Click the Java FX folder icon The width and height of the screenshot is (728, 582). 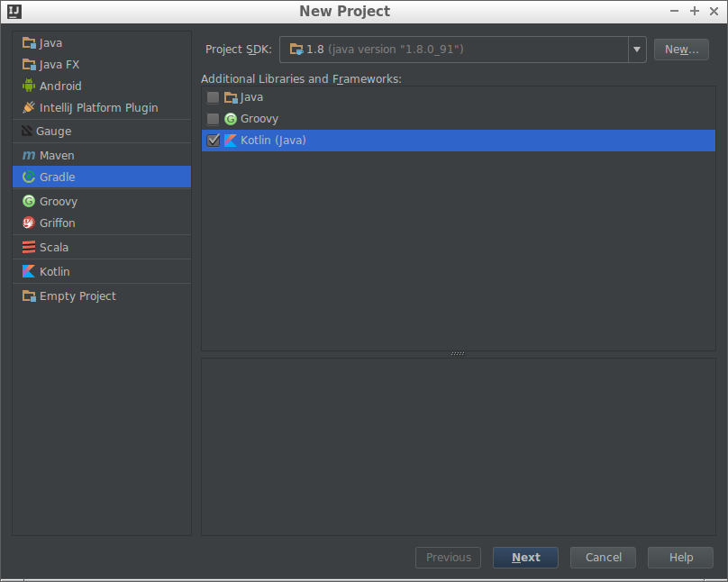click(x=29, y=65)
